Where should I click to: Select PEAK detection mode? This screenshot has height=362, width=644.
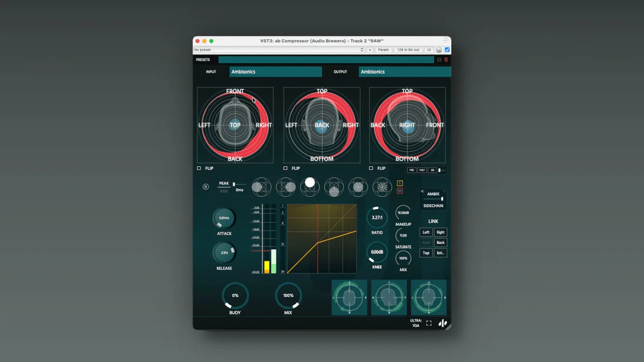click(224, 183)
